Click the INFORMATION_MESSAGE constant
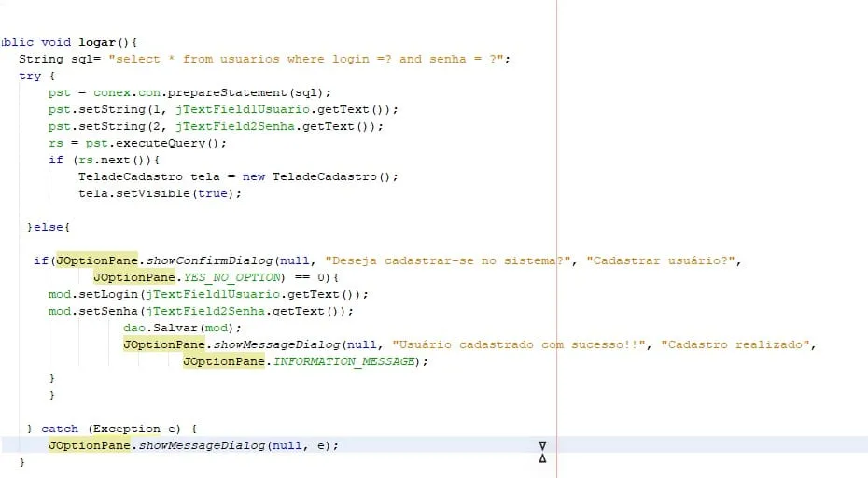 tap(343, 361)
